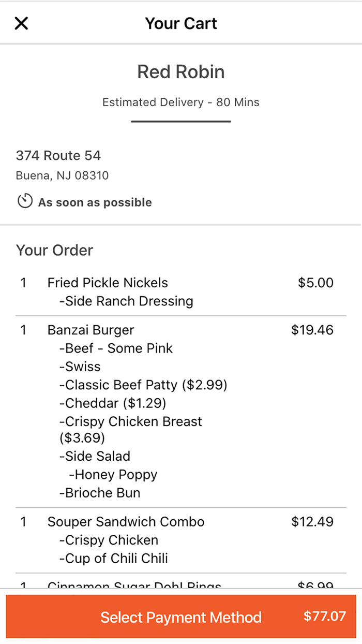The width and height of the screenshot is (362, 644).
Task: Open the Banzai Burger item
Action: coord(90,330)
